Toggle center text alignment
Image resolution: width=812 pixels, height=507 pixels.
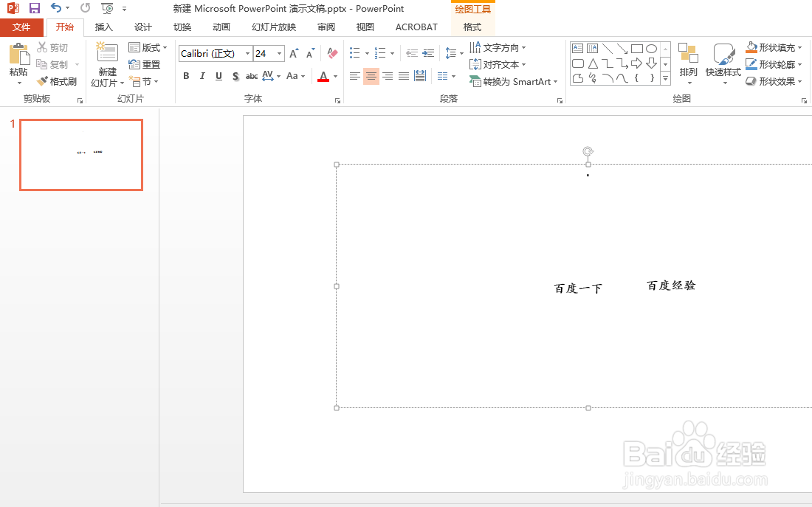(x=371, y=76)
